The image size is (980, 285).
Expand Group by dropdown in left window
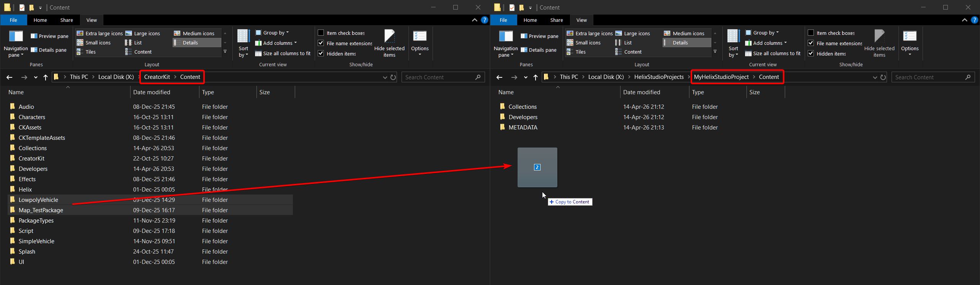[272, 33]
